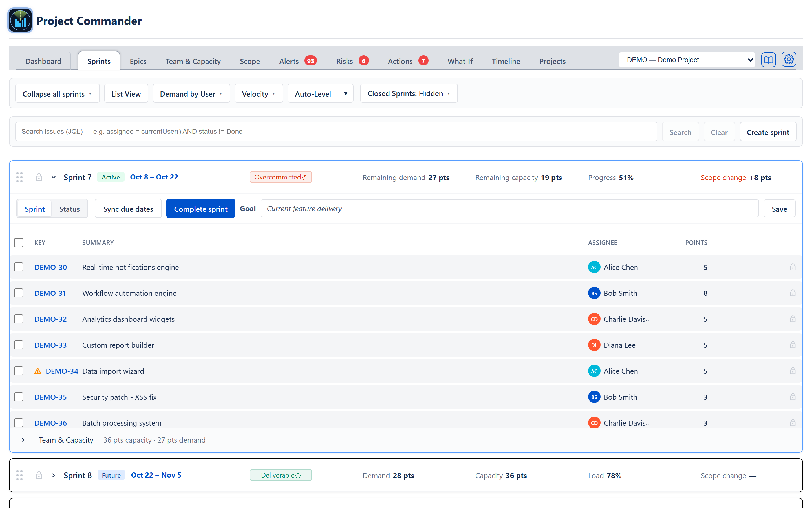812x508 pixels.
Task: Open the Closed Sprints: Hidden dropdown
Action: tap(409, 93)
